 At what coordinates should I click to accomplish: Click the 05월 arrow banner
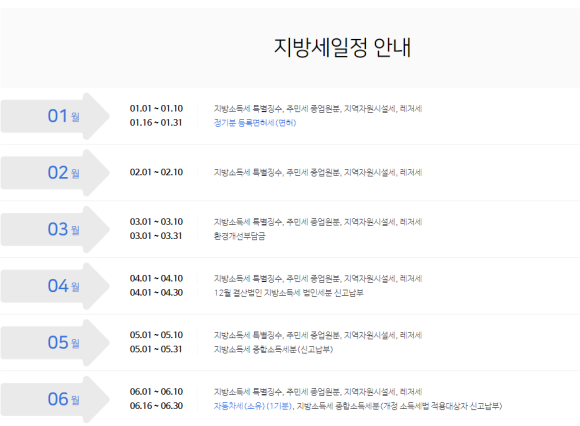55,342
